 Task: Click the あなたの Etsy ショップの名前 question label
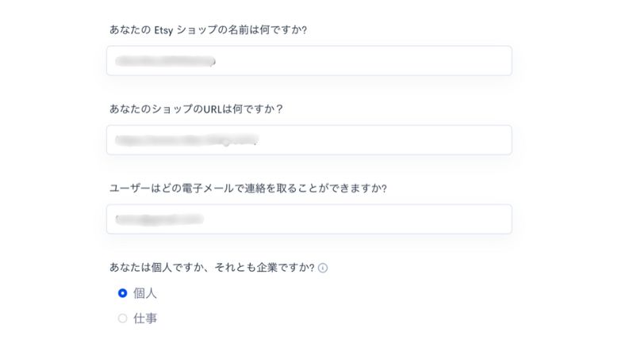click(208, 30)
